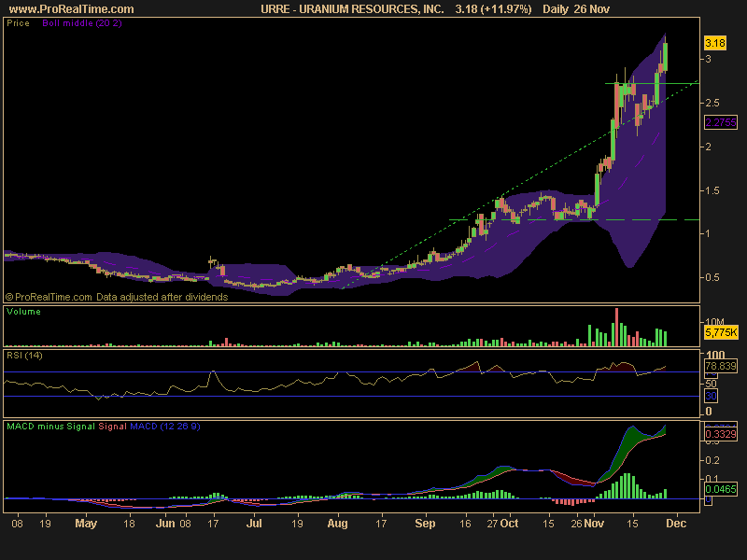
Task: Click the Jul date axis label
Action: pos(254,524)
